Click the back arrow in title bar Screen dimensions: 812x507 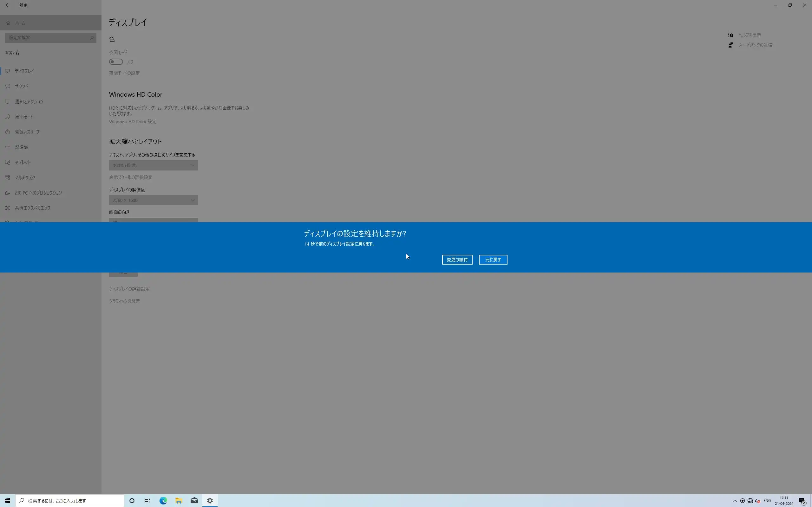[x=7, y=5]
